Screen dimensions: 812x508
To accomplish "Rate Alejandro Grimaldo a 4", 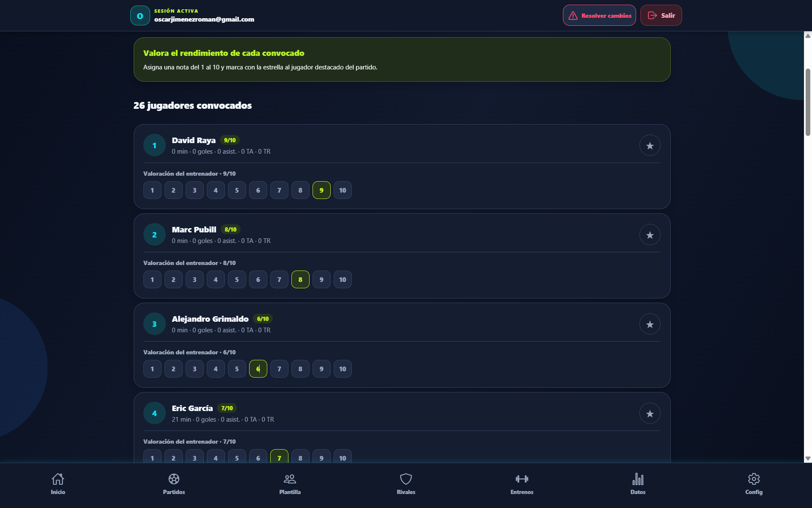I will (216, 369).
